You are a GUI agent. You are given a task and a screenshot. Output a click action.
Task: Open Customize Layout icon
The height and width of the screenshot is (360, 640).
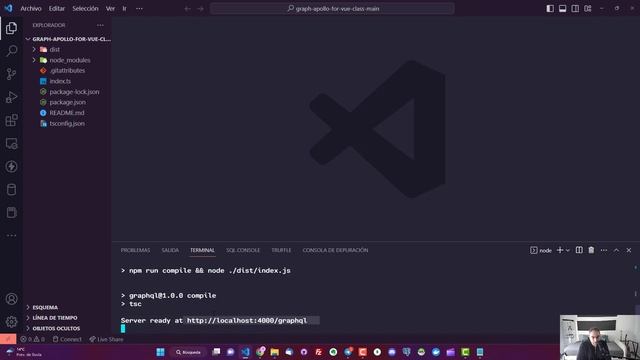tap(588, 9)
